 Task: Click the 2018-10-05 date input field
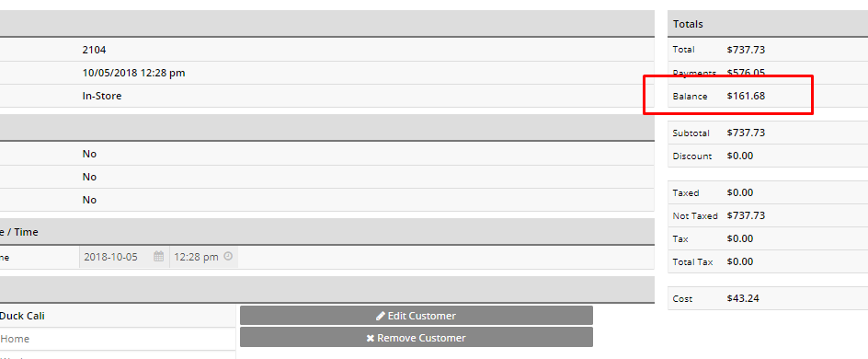(124, 257)
